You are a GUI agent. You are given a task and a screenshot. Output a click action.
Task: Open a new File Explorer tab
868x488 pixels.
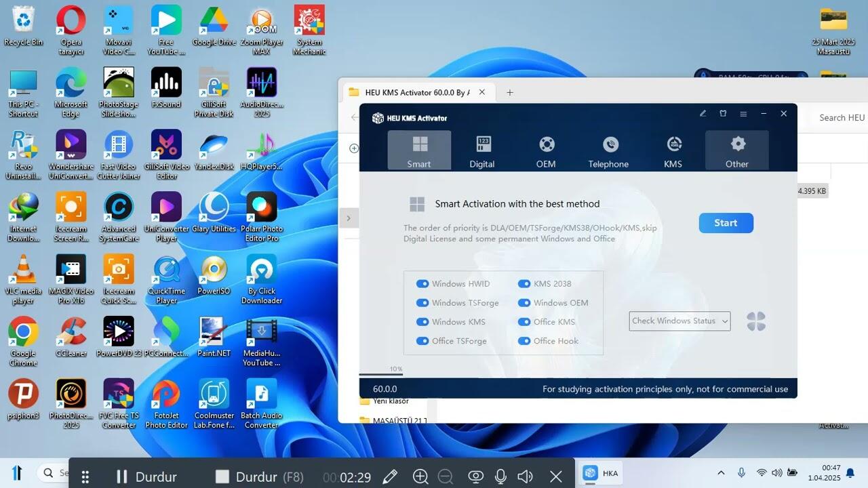510,92
